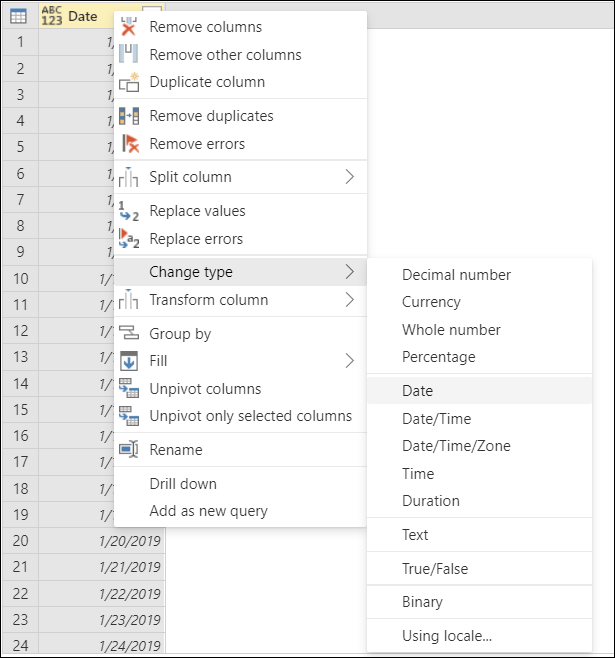Image resolution: width=615 pixels, height=658 pixels.
Task: Click the Remove other columns icon
Action: (128, 54)
